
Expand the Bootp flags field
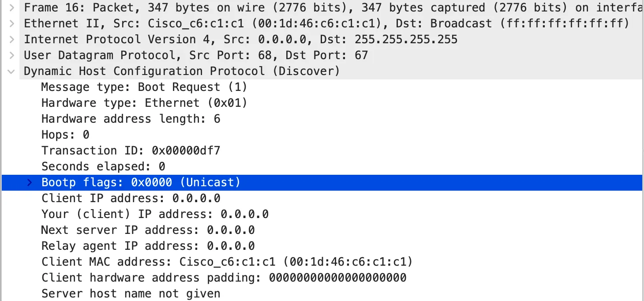click(29, 182)
